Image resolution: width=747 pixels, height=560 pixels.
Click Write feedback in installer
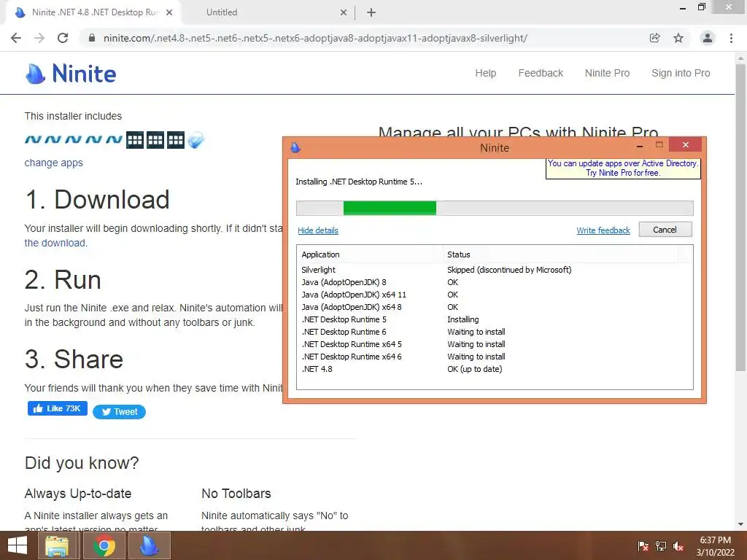pos(603,230)
